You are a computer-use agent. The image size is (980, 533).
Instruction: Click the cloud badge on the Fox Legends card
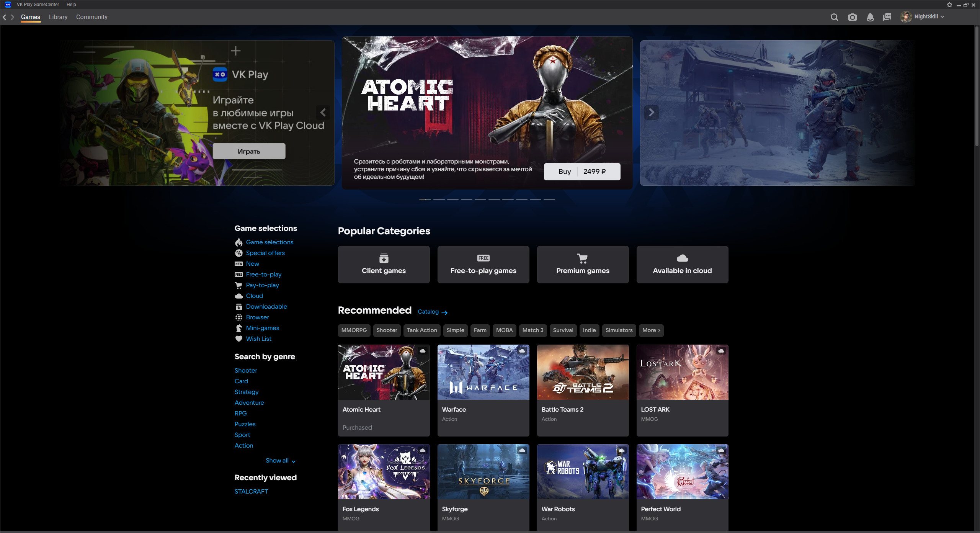pos(423,450)
